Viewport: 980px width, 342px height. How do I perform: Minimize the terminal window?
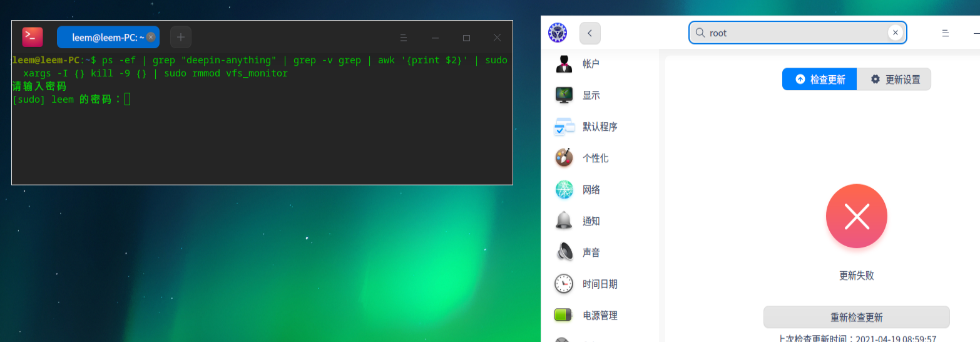(x=435, y=38)
